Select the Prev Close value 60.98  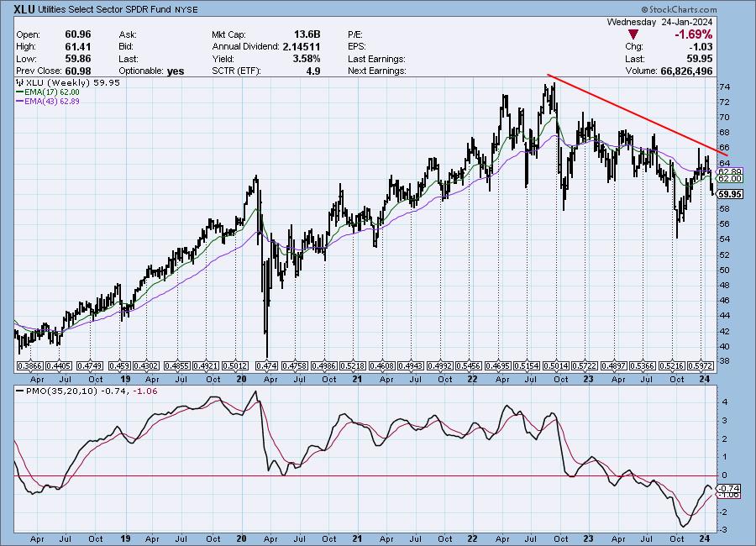click(77, 71)
